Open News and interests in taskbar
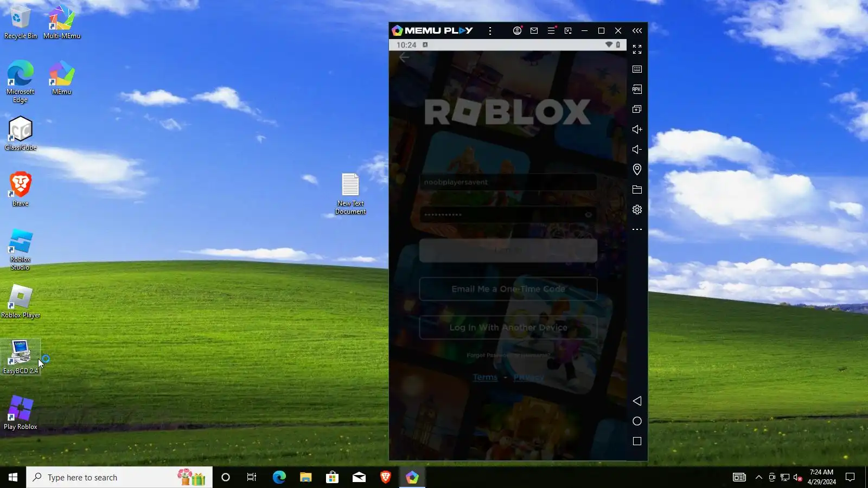Viewport: 868px width, 488px height. point(739,477)
